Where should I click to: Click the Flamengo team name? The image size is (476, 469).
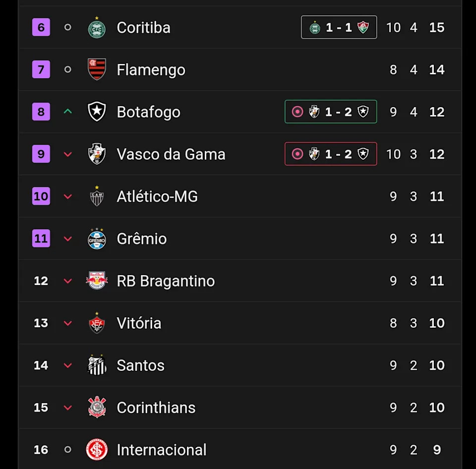click(151, 70)
